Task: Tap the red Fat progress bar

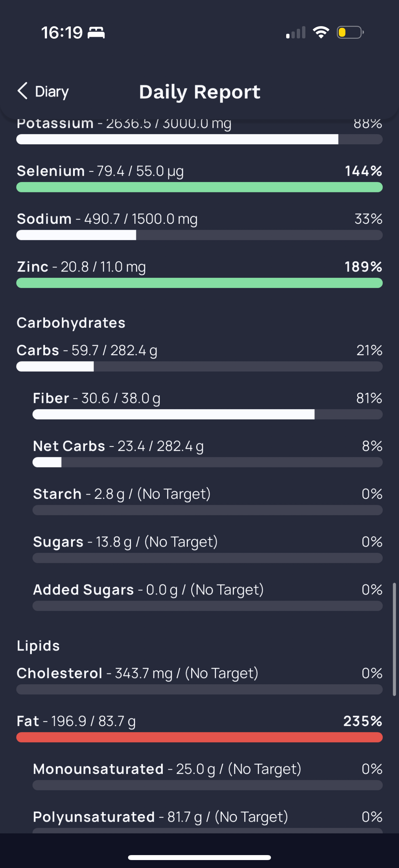Action: click(199, 737)
